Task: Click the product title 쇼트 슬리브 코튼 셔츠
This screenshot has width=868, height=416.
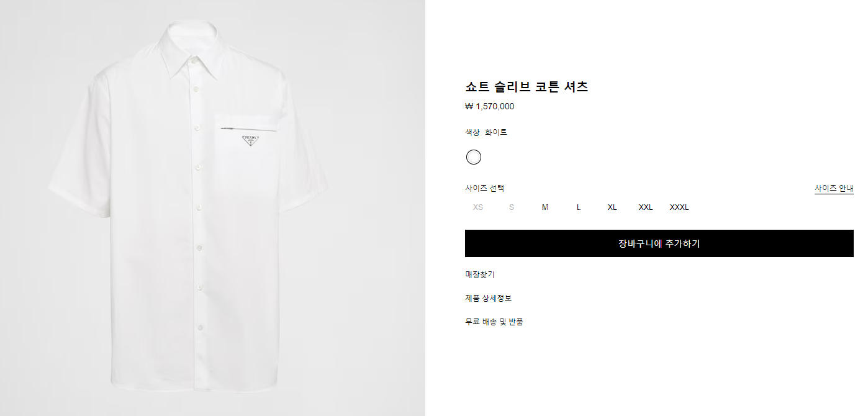Action: pyautogui.click(x=527, y=87)
